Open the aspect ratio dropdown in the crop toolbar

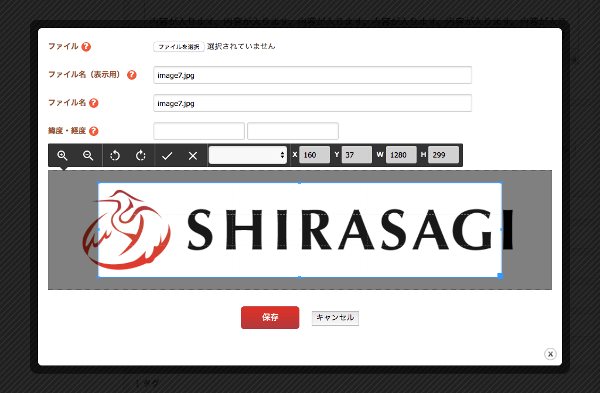pos(248,155)
